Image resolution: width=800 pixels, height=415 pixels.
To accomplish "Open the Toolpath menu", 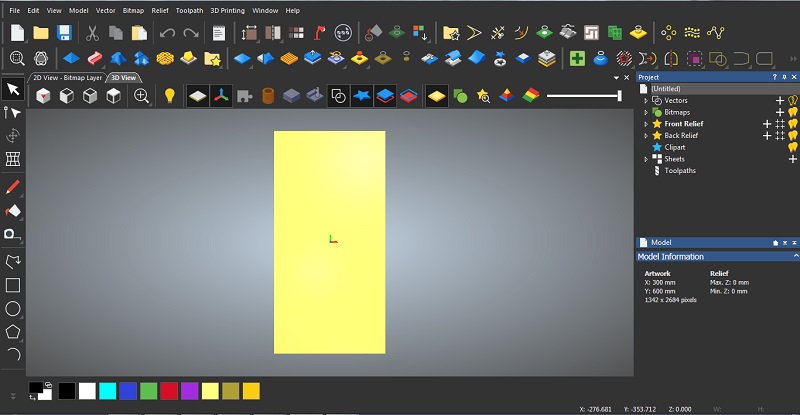I will (188, 10).
